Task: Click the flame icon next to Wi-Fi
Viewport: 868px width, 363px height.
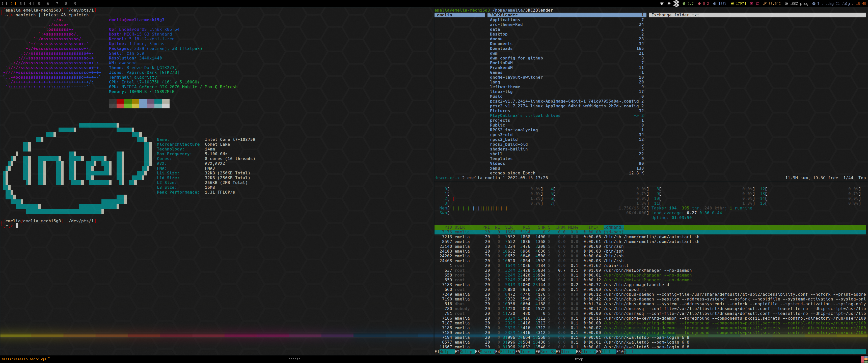Action: pos(669,4)
